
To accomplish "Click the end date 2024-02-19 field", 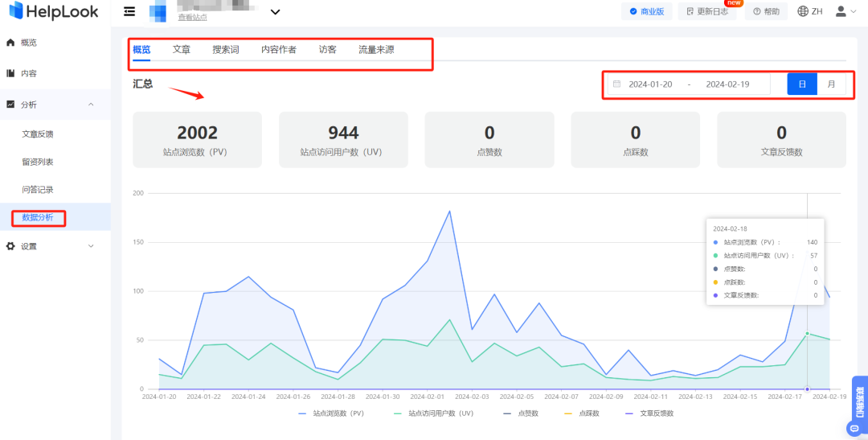I will click(727, 84).
